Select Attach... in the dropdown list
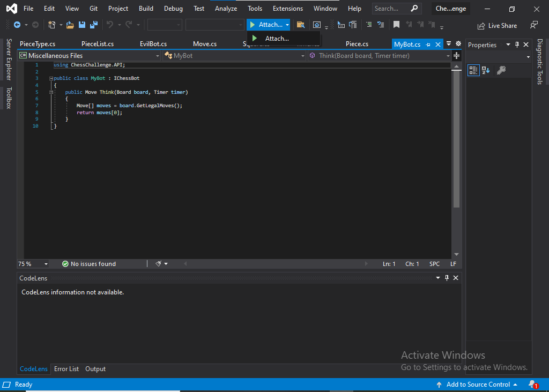Screen dimensions: 549x392 click(283, 39)
